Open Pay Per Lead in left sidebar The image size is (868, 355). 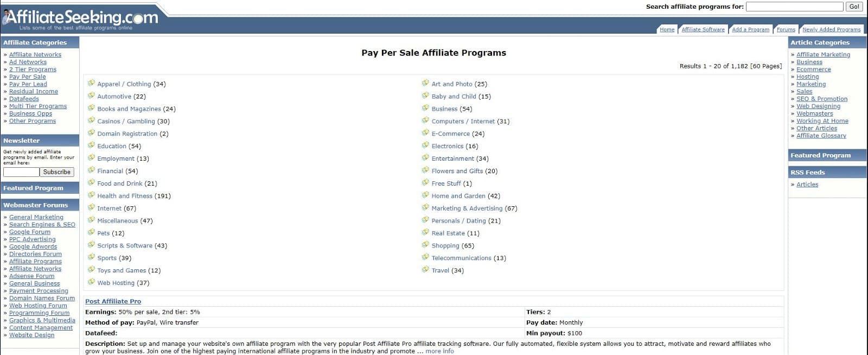[28, 84]
